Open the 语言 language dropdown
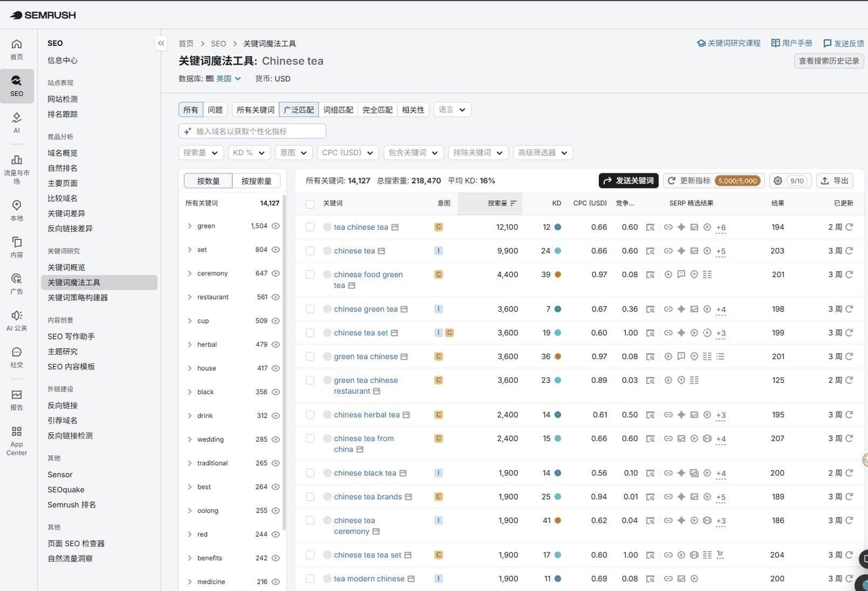Screen dimensions: 868x591 (452, 110)
